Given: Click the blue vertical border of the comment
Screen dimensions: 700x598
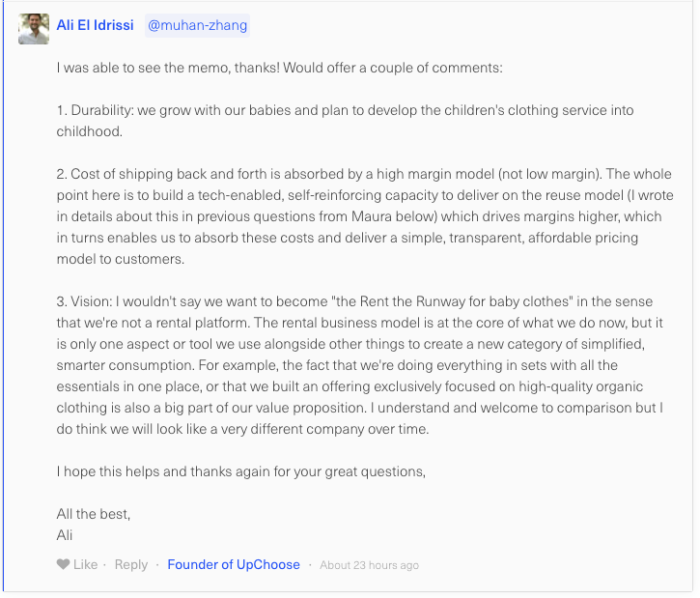Looking at the screenshot, I should click(x=3, y=297).
